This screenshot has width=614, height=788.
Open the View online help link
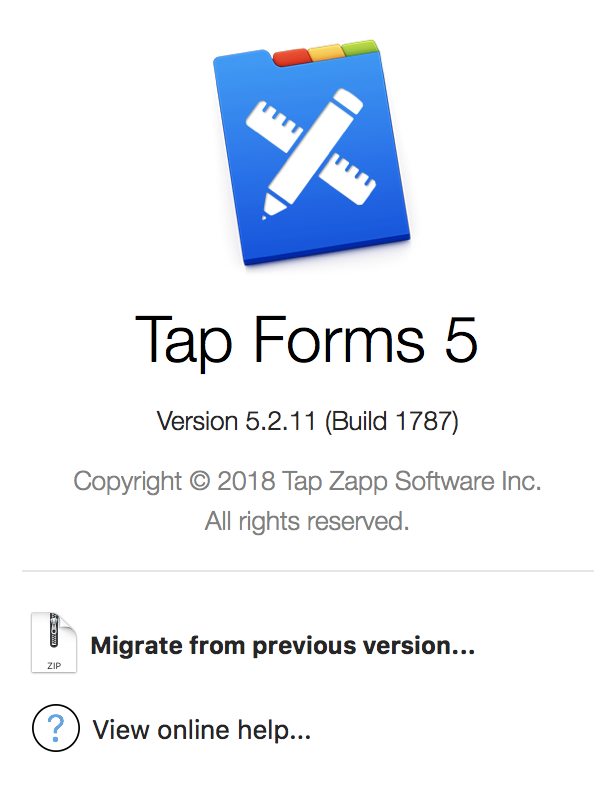[202, 730]
